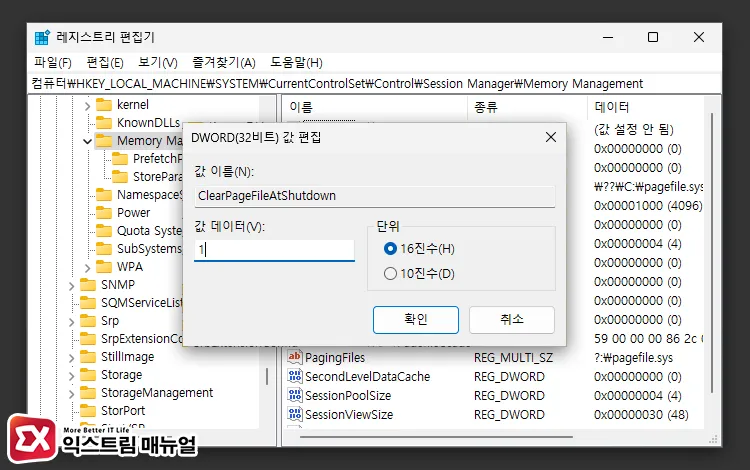Close the DWORD value edit dialog
Screen dimensions: 750x470
(x=551, y=137)
